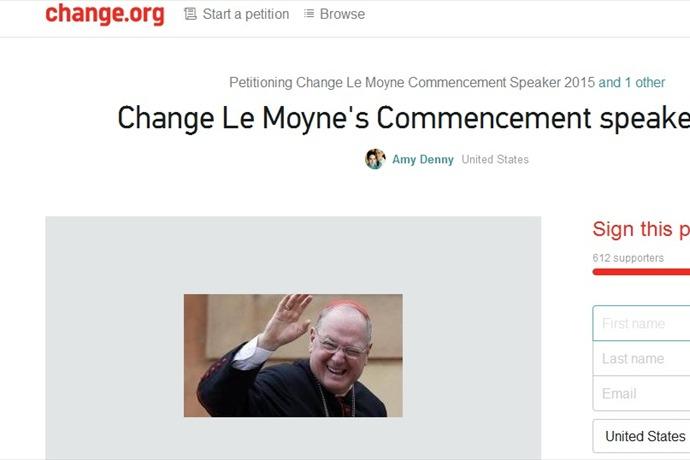Screen dimensions: 690x460
Task: View the petition photo of waving cardinal
Action: pyautogui.click(x=293, y=355)
